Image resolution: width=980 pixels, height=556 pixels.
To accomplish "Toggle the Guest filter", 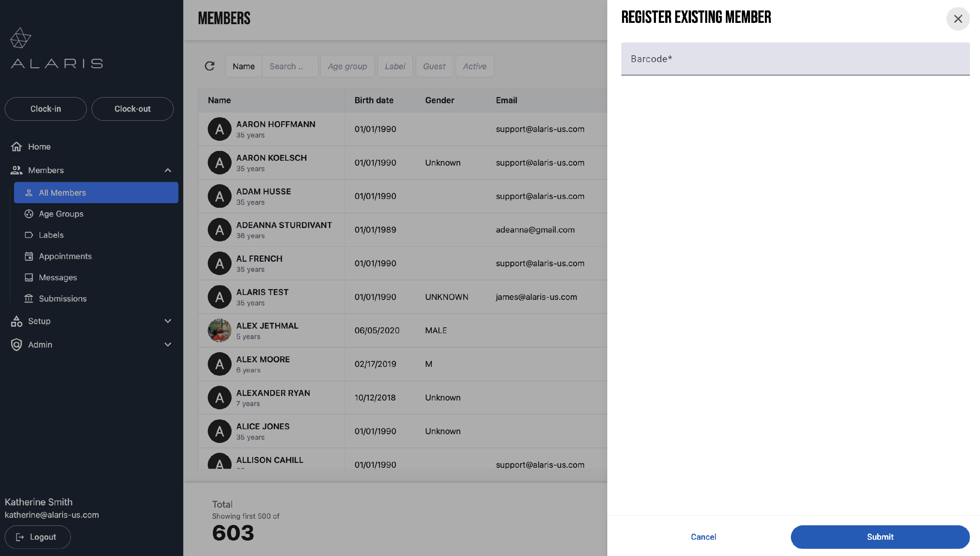I will (x=434, y=66).
